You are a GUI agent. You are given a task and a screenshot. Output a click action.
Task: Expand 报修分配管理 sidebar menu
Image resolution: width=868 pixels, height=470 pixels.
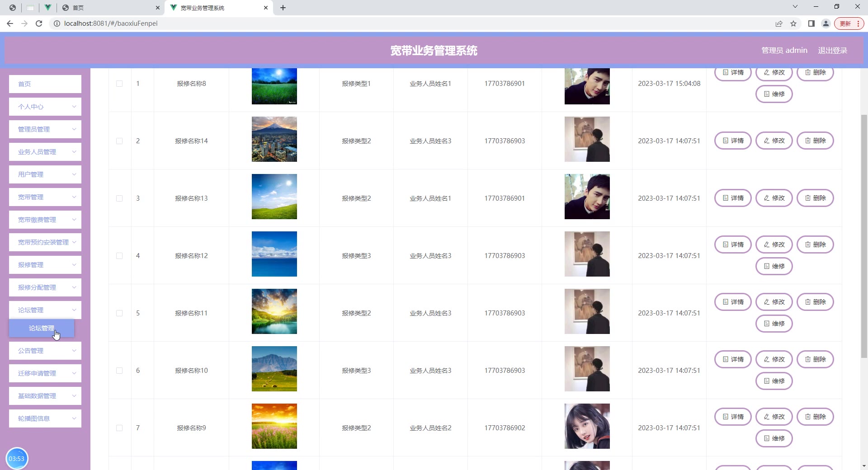[x=45, y=287]
